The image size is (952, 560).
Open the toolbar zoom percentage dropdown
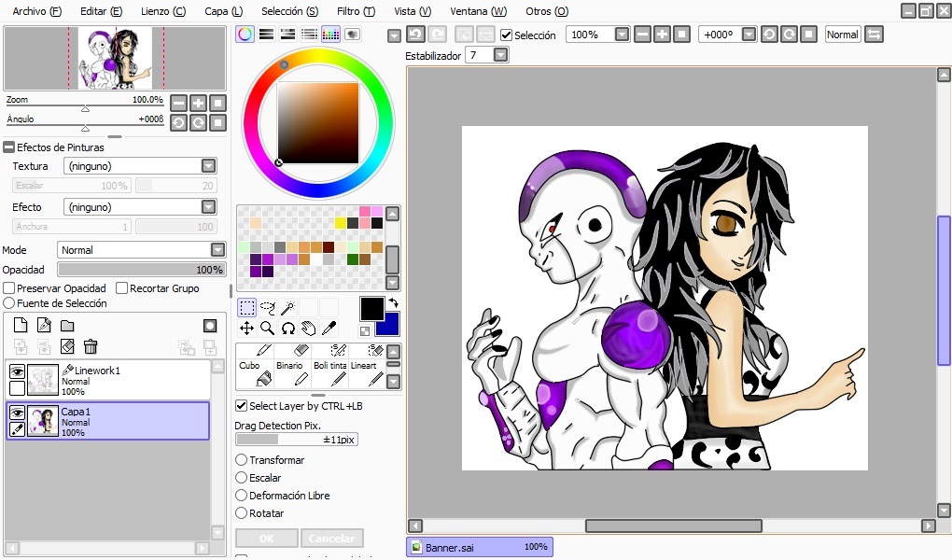click(x=622, y=35)
